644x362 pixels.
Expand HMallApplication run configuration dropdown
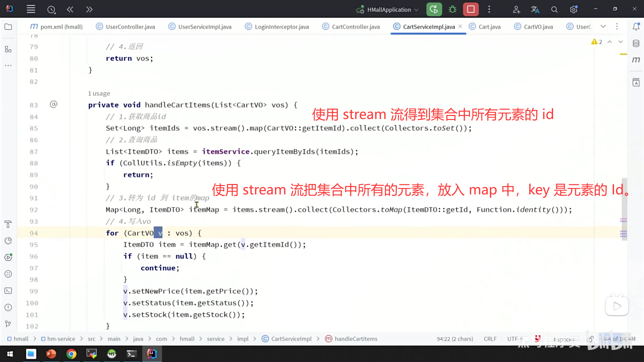tap(417, 10)
